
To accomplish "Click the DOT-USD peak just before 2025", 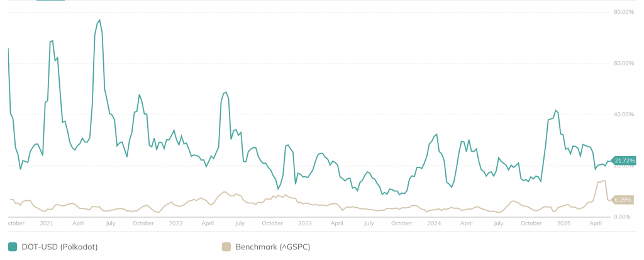I will point(556,110).
